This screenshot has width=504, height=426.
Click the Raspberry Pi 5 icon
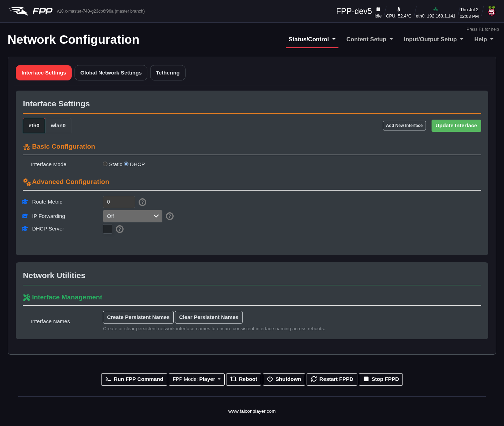click(x=492, y=11)
